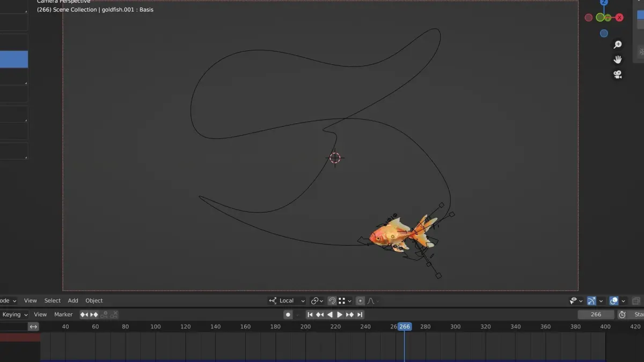Select the goldfish object in viewport
Viewport: 644px width, 362px height.
pyautogui.click(x=401, y=234)
